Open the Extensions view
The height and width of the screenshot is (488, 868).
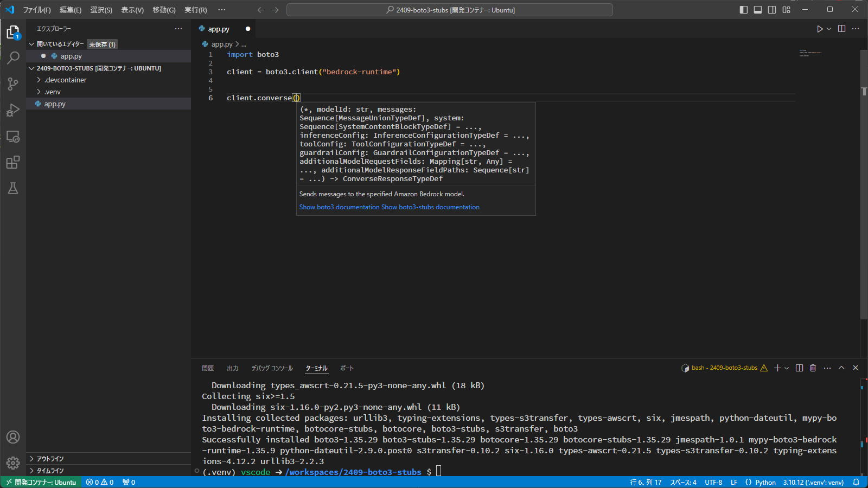pos(13,162)
